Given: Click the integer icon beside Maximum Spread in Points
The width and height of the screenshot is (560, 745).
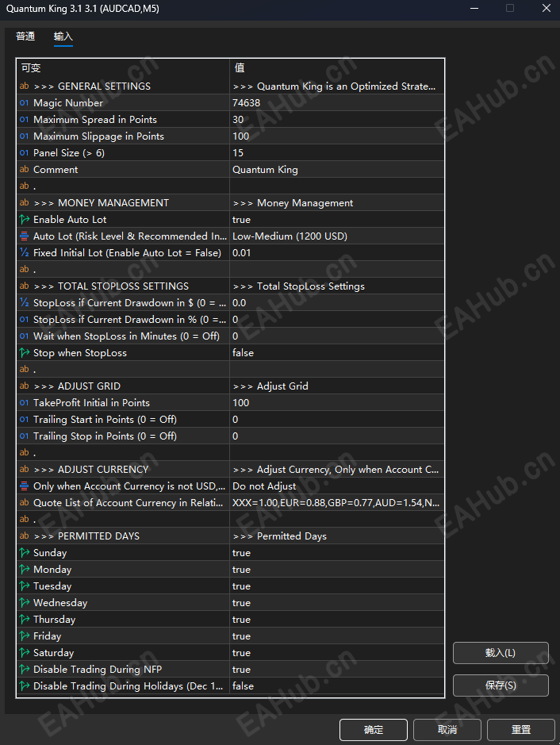Looking at the screenshot, I should (x=25, y=119).
